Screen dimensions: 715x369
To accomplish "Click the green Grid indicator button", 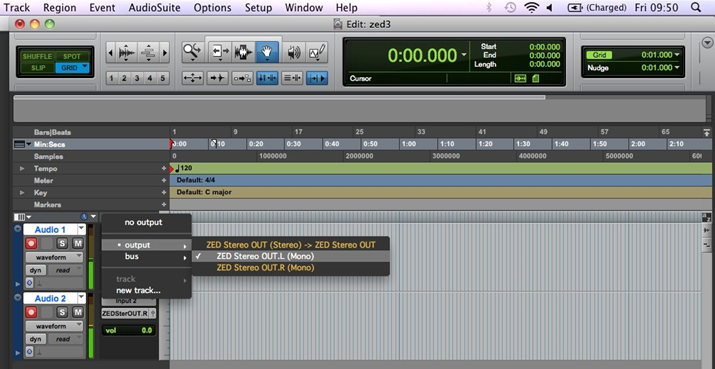I will [x=599, y=55].
